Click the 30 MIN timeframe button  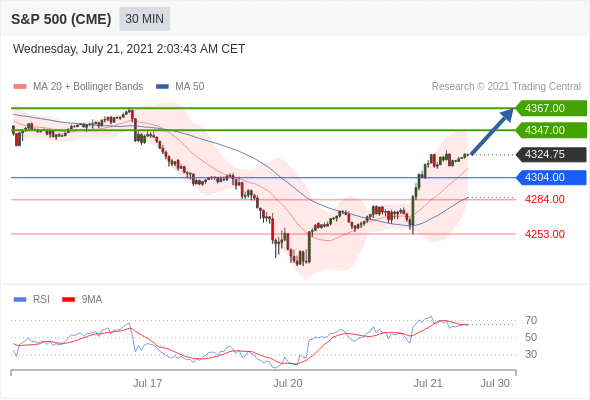point(144,19)
